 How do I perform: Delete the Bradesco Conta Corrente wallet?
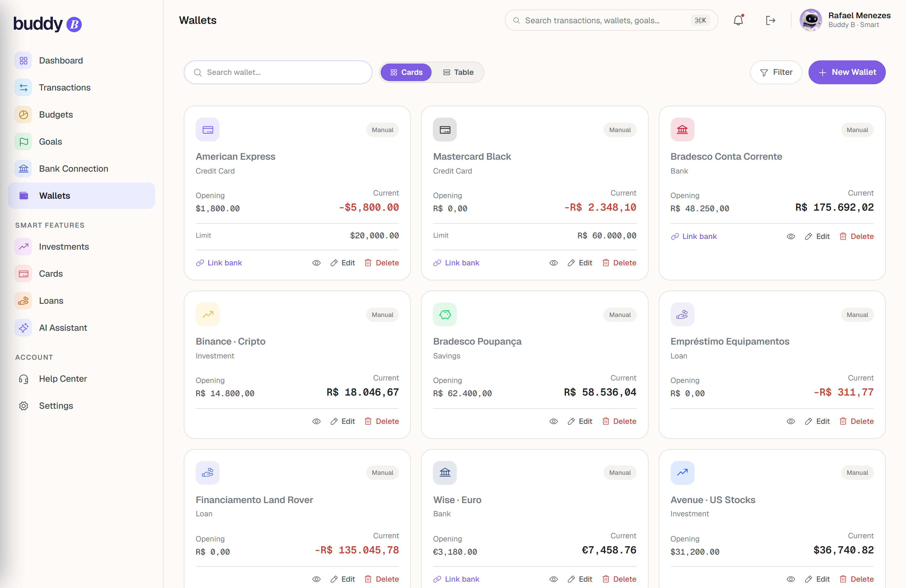pyautogui.click(x=857, y=236)
